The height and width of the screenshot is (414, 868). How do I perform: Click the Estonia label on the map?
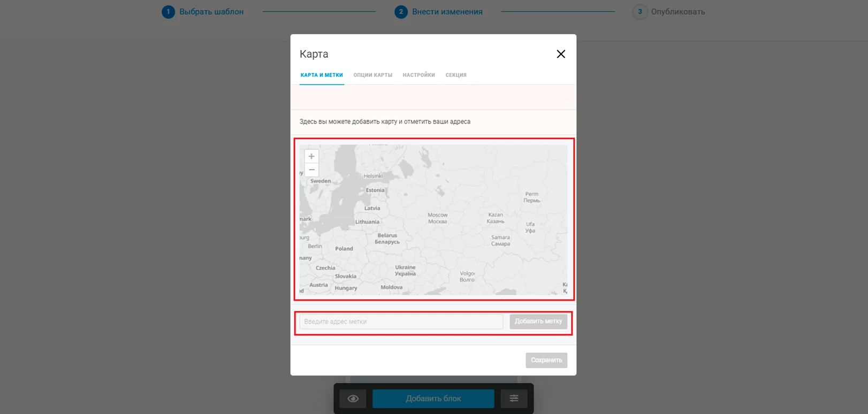(x=375, y=190)
